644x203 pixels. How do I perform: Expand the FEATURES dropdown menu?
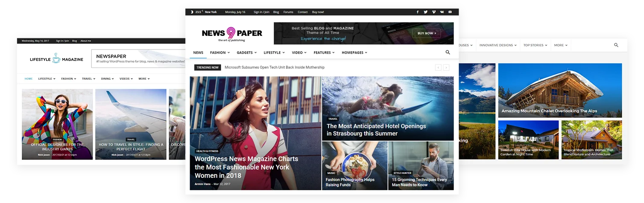(324, 52)
